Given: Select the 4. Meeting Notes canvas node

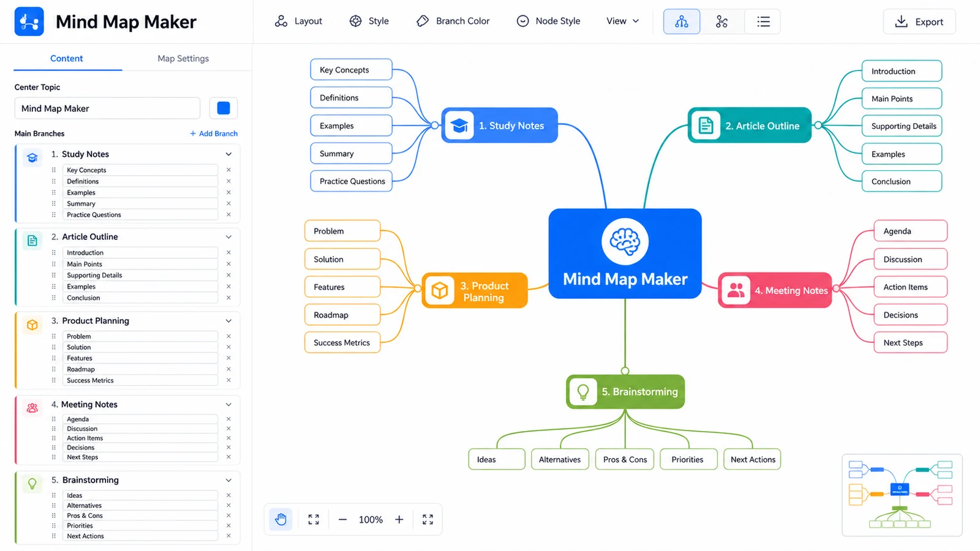Looking at the screenshot, I should (775, 290).
